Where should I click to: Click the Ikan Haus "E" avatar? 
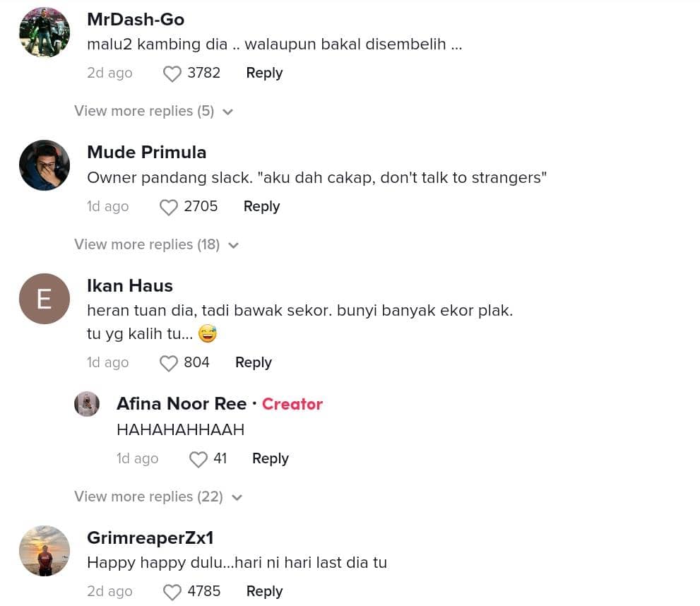point(45,299)
